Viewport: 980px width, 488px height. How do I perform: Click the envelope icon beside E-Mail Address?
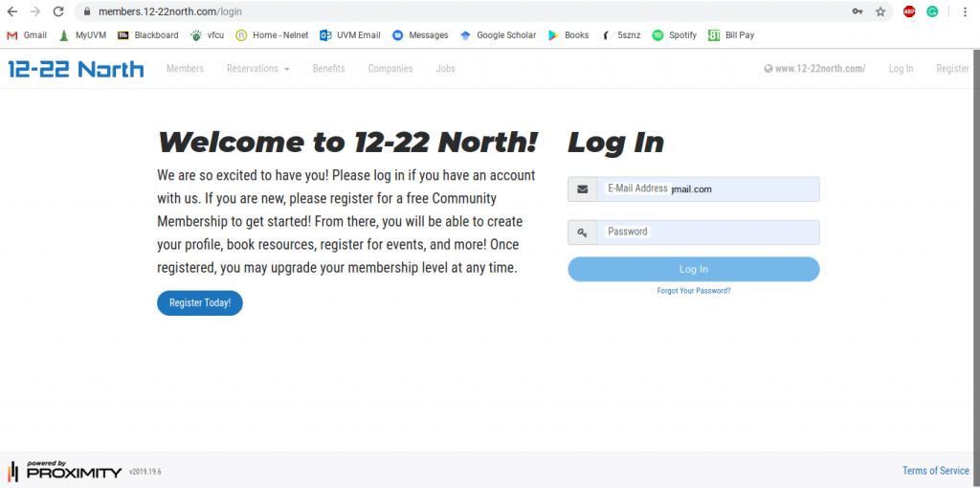pos(583,189)
